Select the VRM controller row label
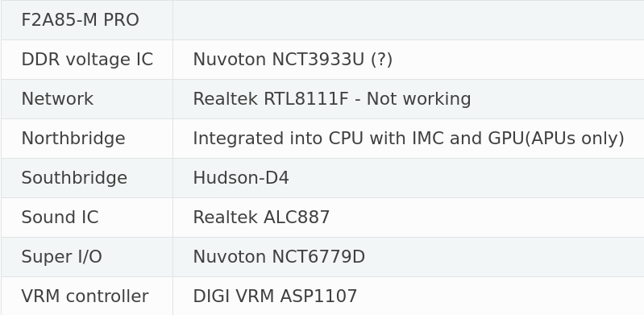 coord(85,296)
